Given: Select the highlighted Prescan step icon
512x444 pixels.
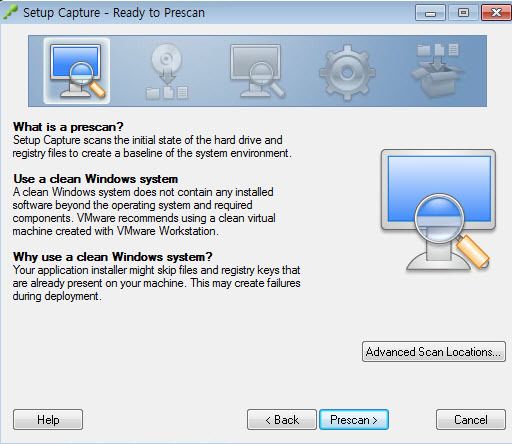Looking at the screenshot, I should [77, 71].
